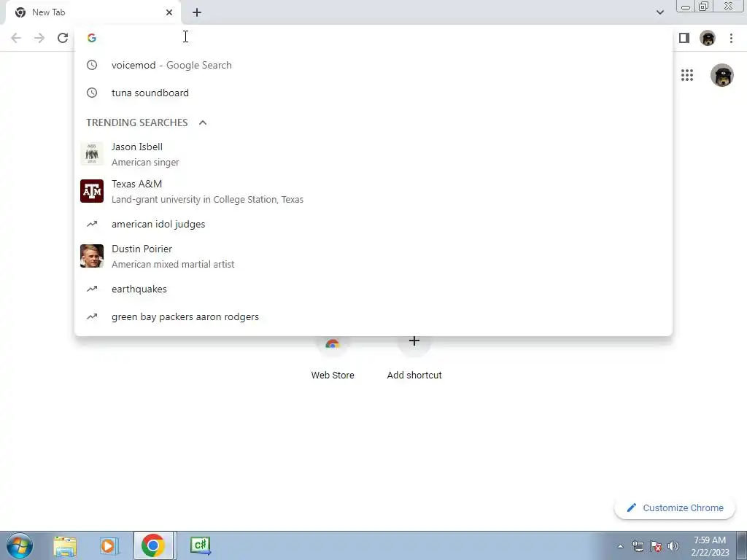
Task: Select green bay packers aaron rodgers suggestion
Action: pyautogui.click(x=373, y=316)
